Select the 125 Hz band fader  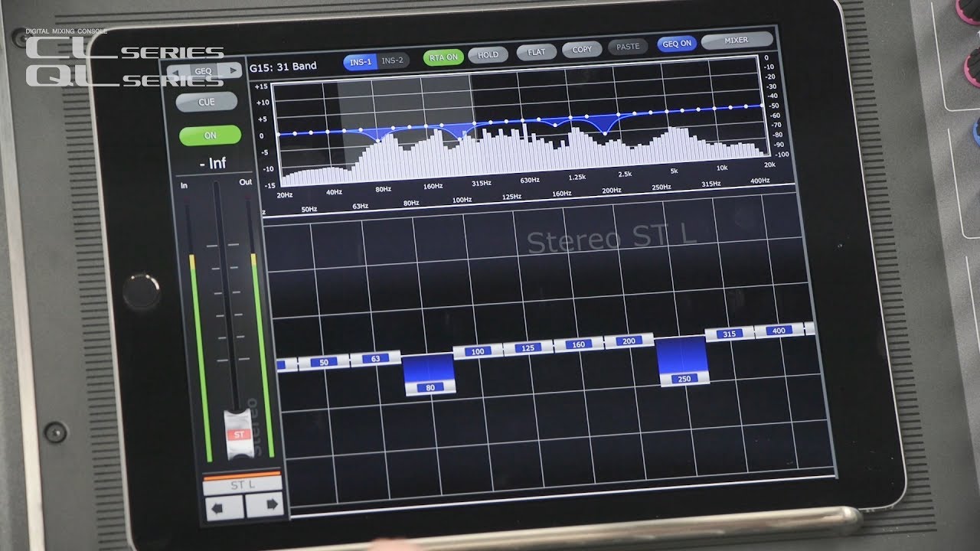(528, 348)
